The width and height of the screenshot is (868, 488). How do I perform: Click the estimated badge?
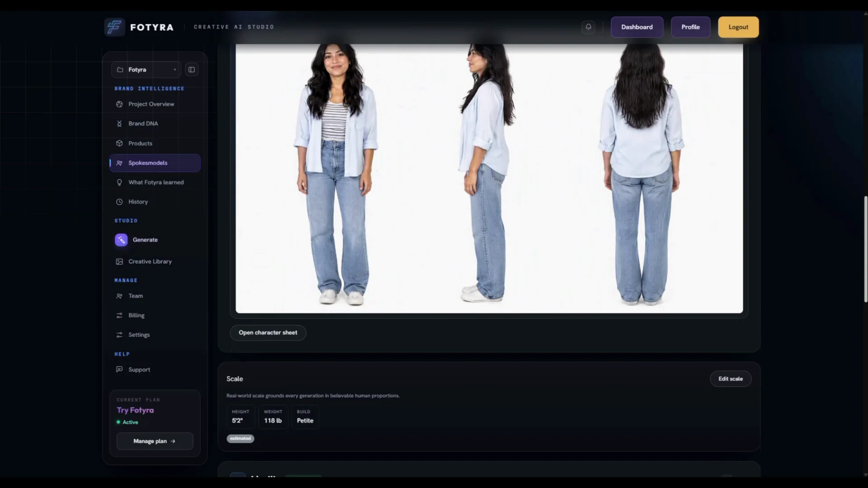[241, 439]
